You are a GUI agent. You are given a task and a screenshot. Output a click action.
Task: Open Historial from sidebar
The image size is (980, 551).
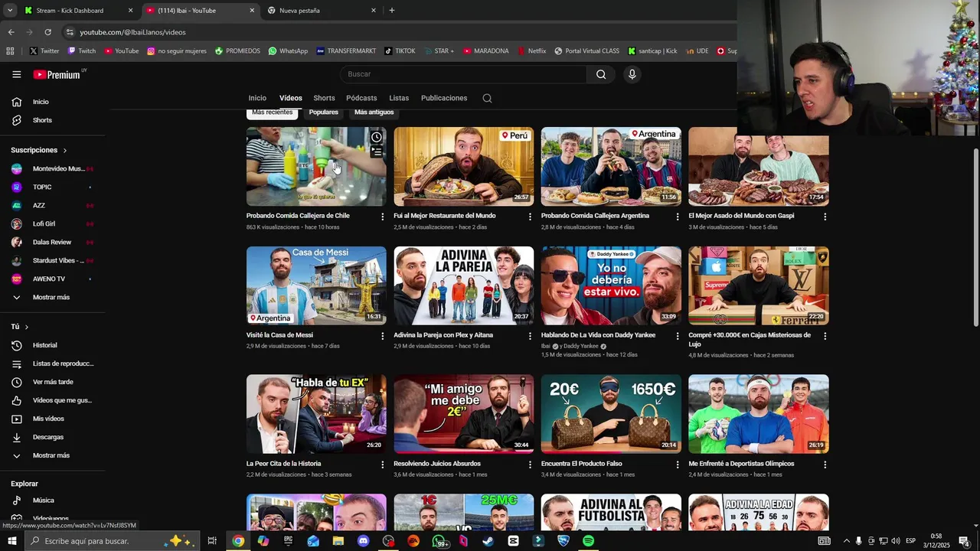(53, 345)
